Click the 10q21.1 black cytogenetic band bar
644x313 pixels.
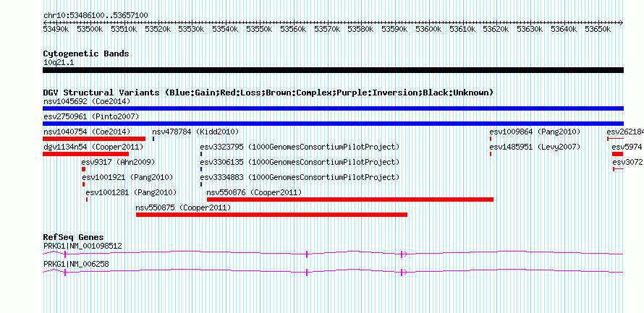click(x=333, y=70)
